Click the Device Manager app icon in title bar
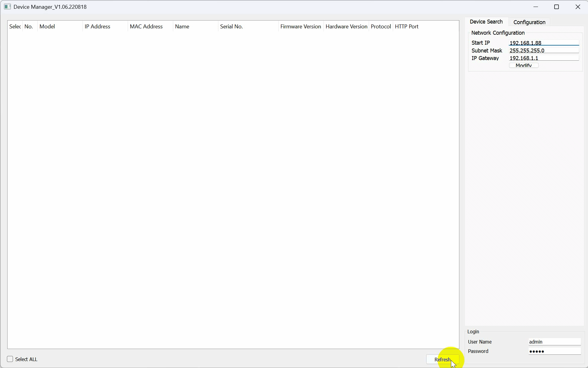This screenshot has width=588, height=368. point(8,7)
